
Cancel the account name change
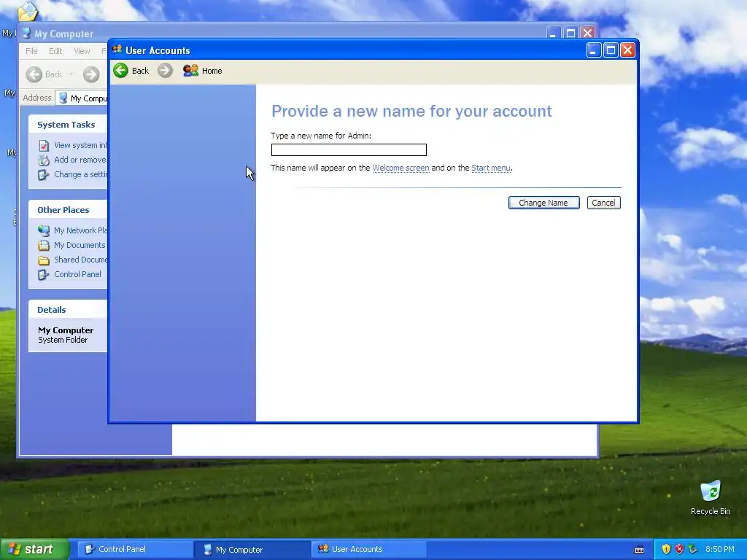603,203
